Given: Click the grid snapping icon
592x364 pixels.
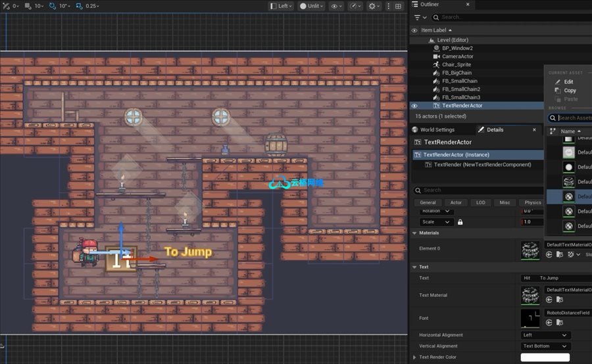Looking at the screenshot, I should 28,6.
